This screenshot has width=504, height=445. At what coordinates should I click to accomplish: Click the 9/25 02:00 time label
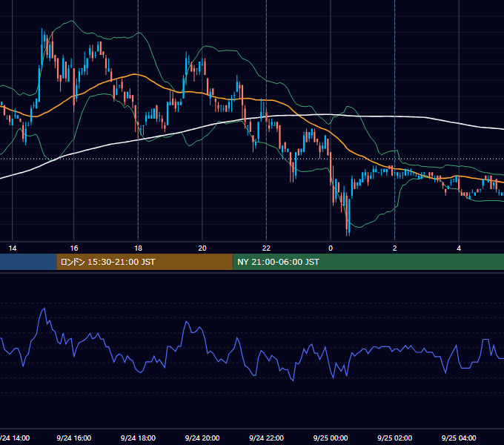point(395,438)
